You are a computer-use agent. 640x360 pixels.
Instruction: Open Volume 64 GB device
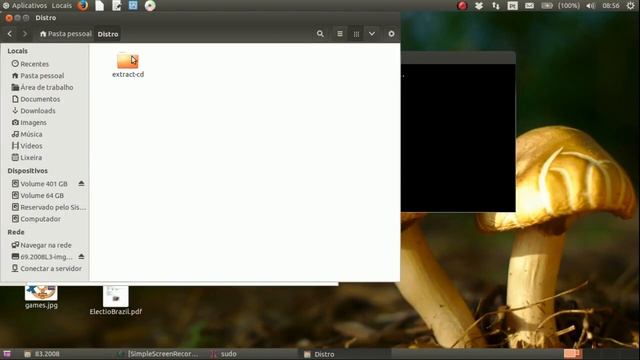38,196
